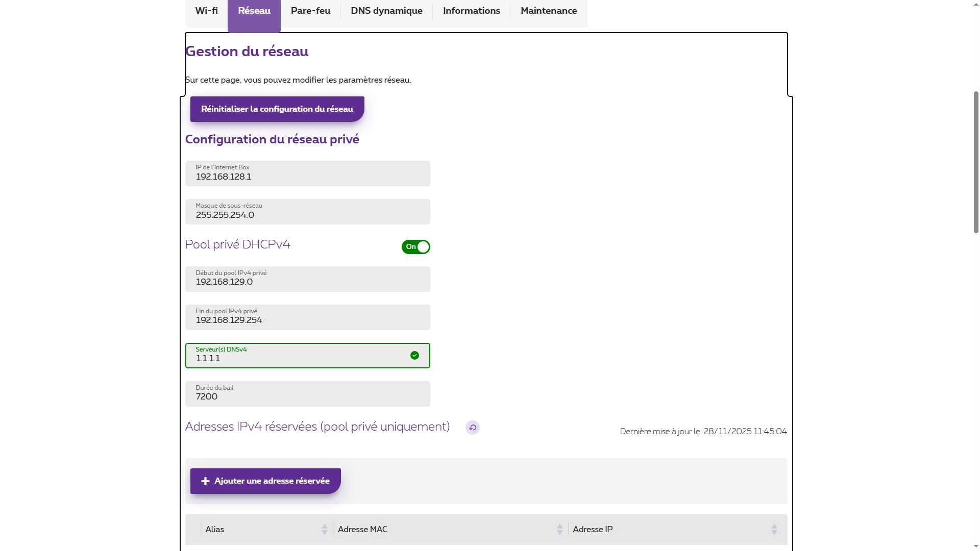Open DNS dynamique tab
The height and width of the screenshot is (551, 980).
point(386,11)
